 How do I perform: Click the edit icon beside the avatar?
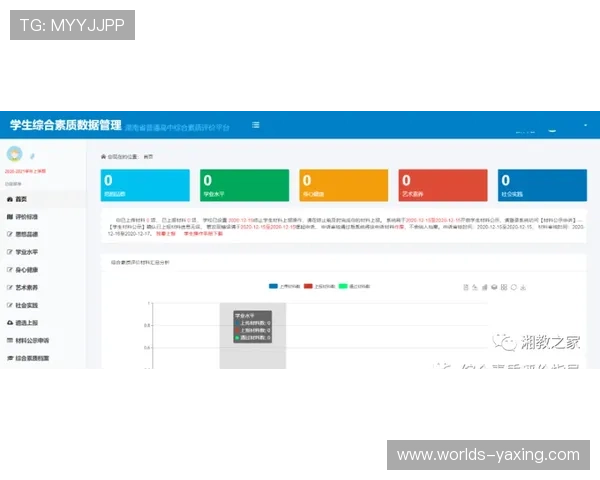(31, 157)
